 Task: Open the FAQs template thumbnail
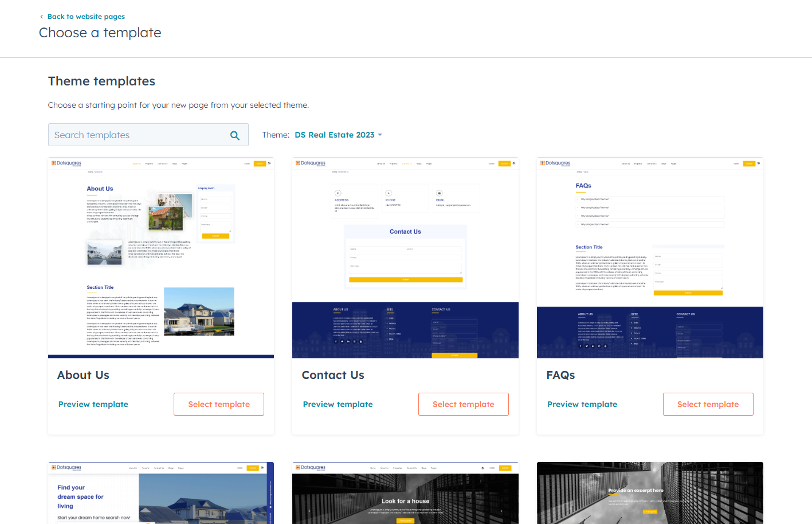(650, 258)
